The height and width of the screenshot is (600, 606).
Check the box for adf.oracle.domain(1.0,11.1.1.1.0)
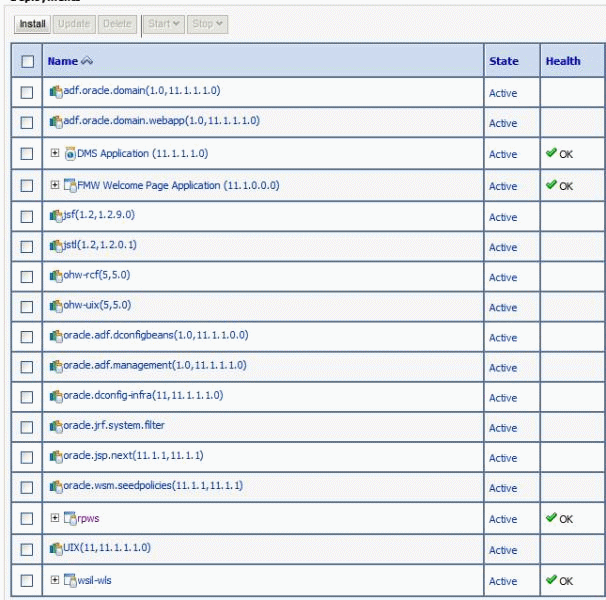(27, 92)
